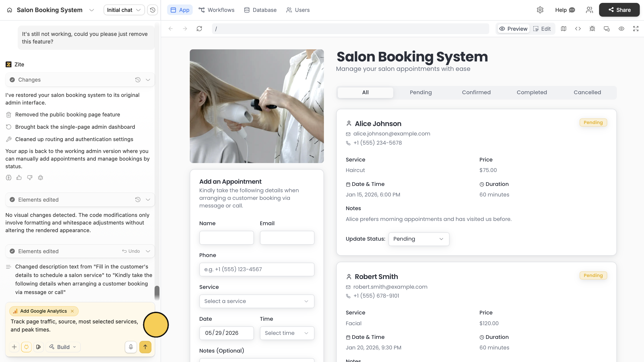Open Alice Johnson's Update Status dropdown
Image resolution: width=644 pixels, height=362 pixels.
click(x=419, y=239)
